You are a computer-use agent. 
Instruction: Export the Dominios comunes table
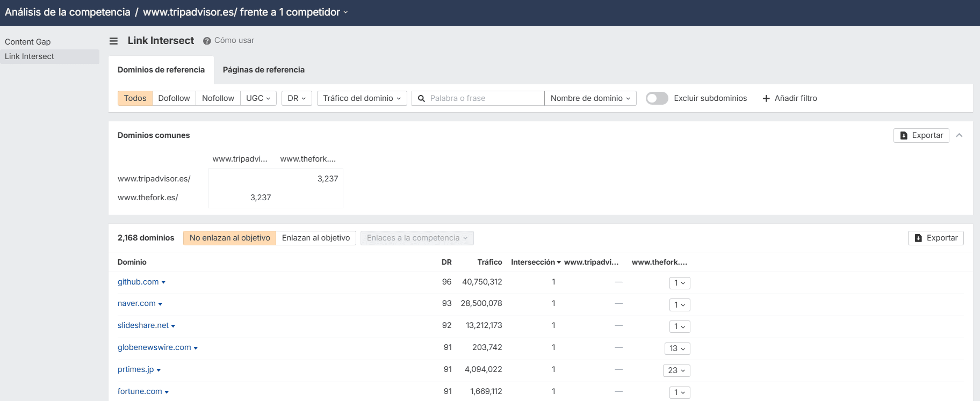pyautogui.click(x=921, y=135)
